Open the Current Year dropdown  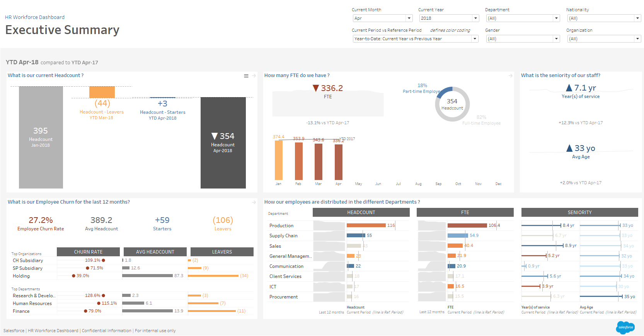[x=475, y=18]
